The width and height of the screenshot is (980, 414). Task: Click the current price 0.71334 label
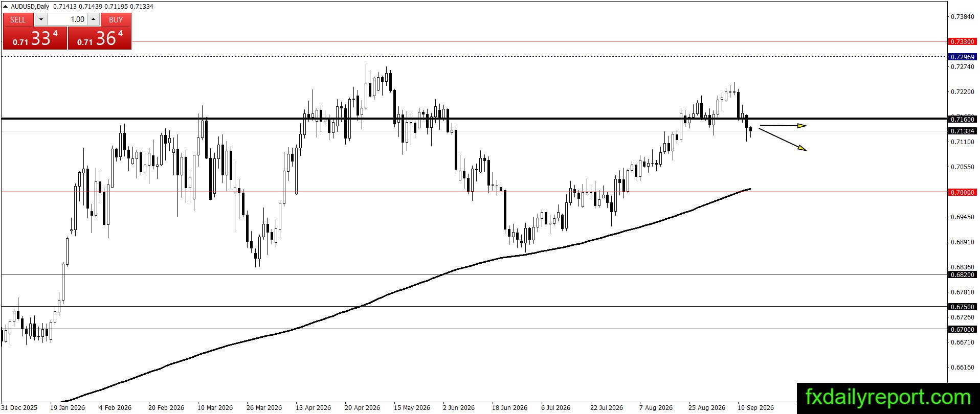962,131
